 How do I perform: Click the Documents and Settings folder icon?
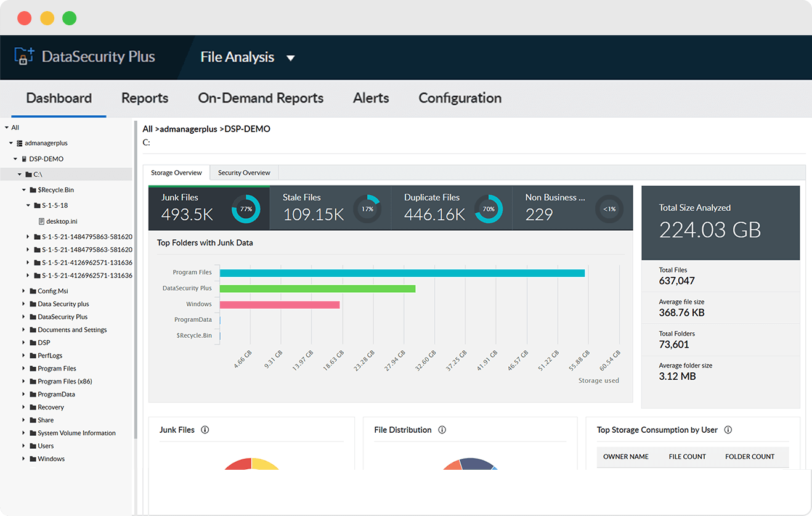point(33,330)
